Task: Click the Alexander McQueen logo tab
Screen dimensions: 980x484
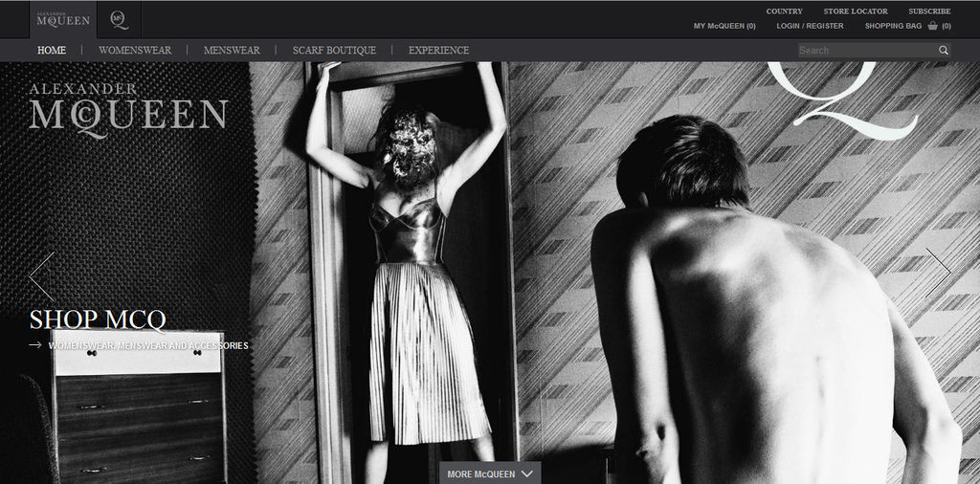Action: (x=63, y=19)
